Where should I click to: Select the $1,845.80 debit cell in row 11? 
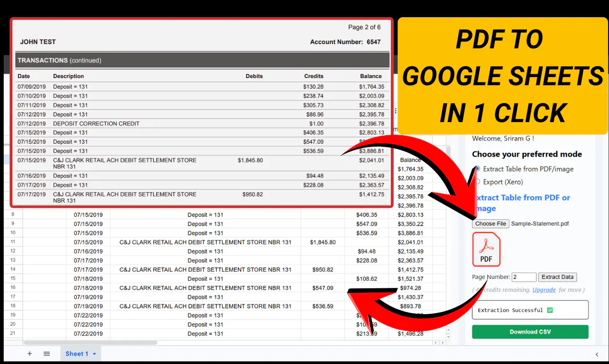(323, 242)
